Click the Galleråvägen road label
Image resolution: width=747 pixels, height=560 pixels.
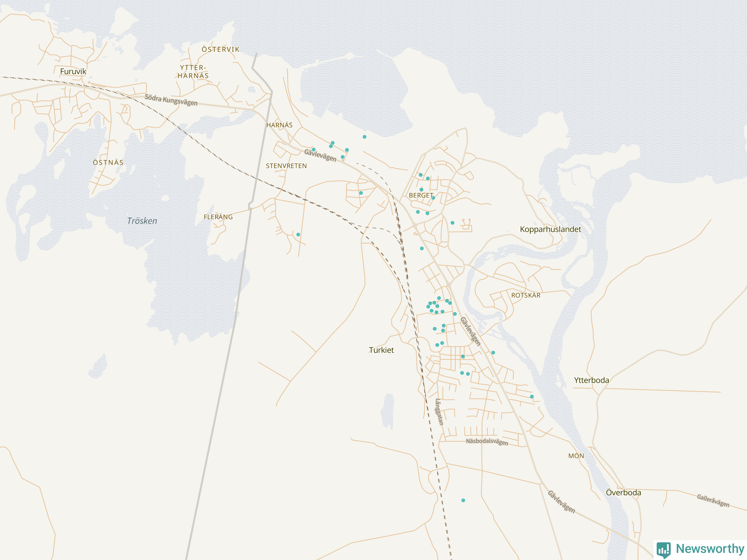(713, 500)
